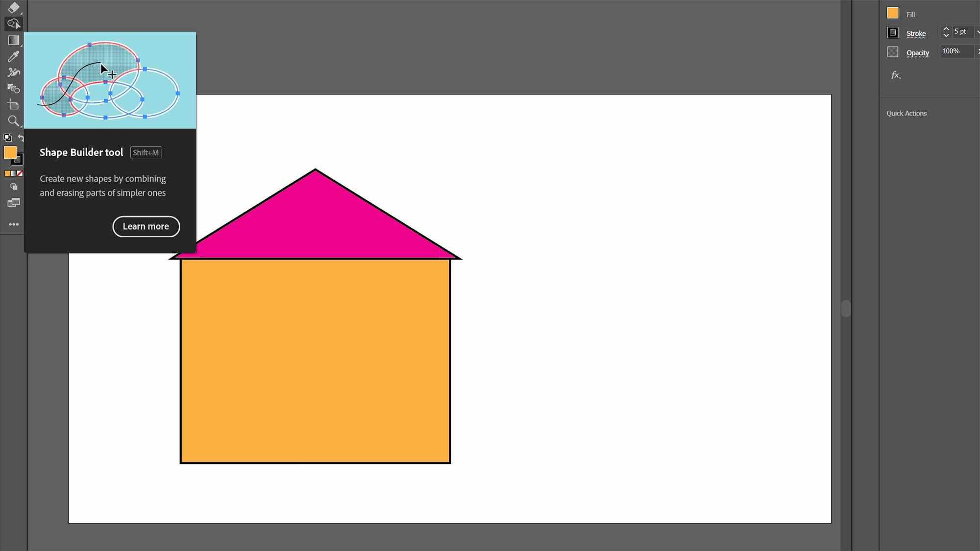The width and height of the screenshot is (980, 551).
Task: Select the Shape Builder tool
Action: coord(13,23)
